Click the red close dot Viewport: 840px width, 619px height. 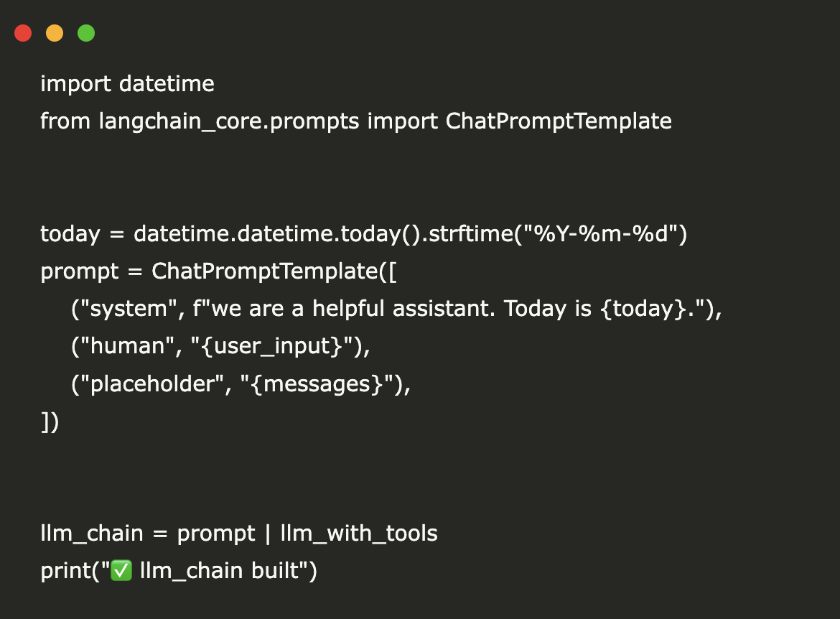tap(23, 33)
